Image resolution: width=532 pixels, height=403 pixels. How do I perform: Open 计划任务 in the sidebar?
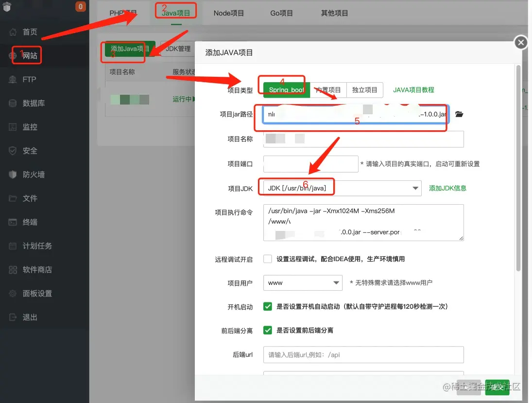[37, 246]
